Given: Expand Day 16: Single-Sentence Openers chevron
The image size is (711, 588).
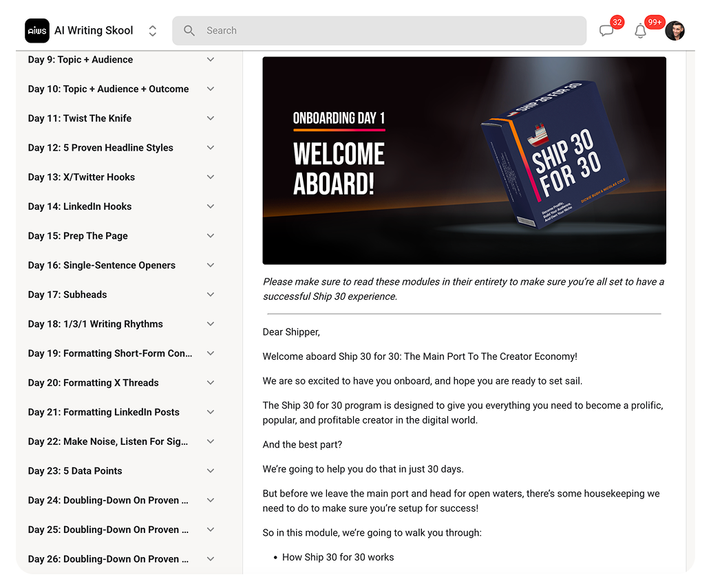Looking at the screenshot, I should 211,265.
